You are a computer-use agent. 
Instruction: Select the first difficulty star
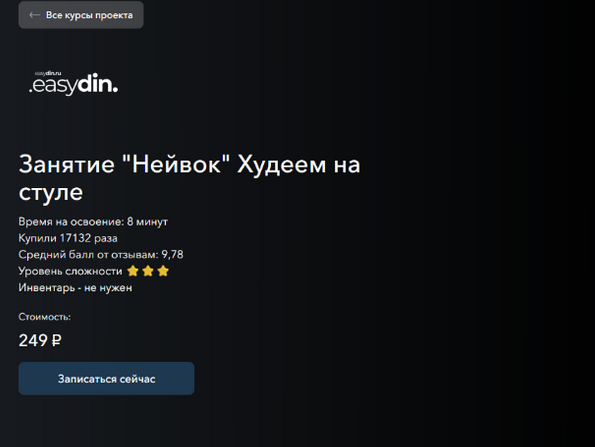coord(133,271)
